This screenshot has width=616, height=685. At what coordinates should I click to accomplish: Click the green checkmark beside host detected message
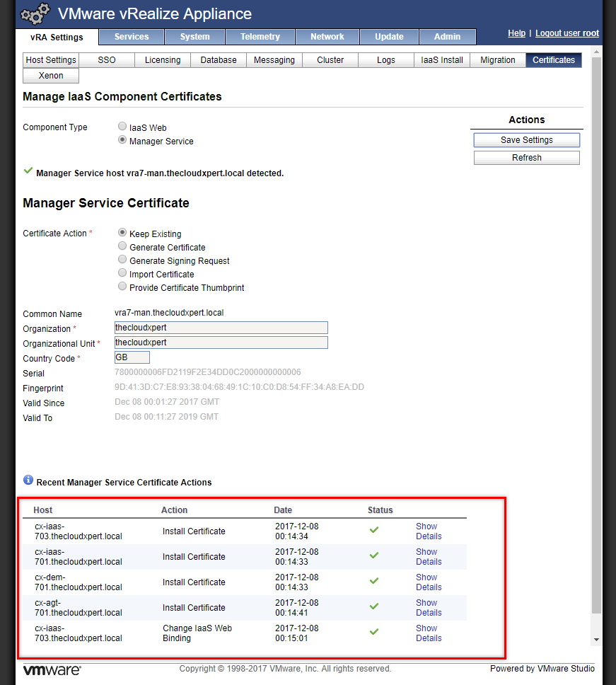tap(28, 171)
